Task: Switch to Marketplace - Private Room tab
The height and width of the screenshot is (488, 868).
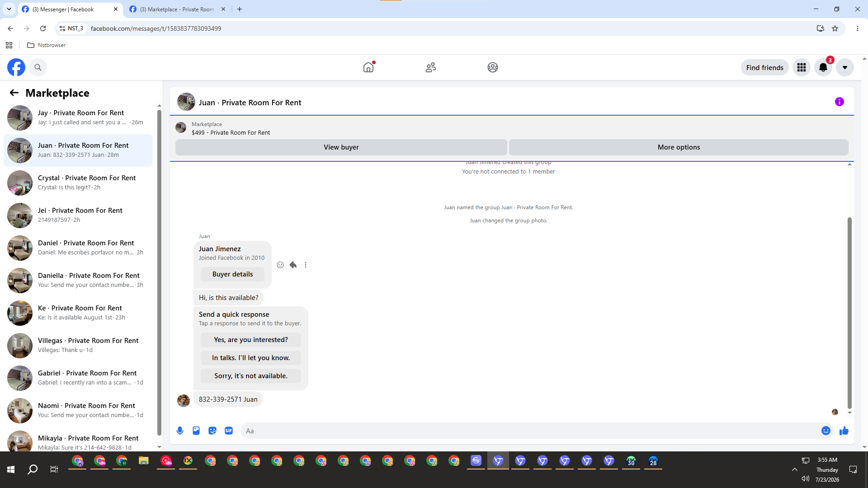Action: tap(176, 9)
